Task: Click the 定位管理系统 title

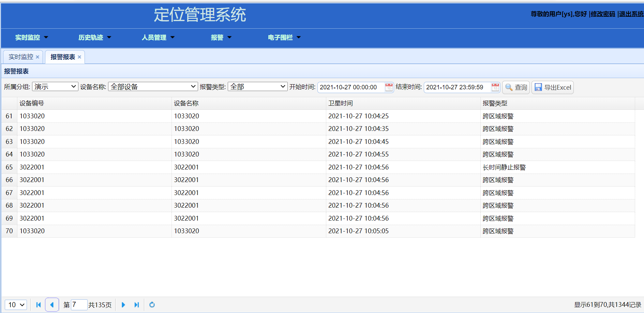Action: [200, 15]
